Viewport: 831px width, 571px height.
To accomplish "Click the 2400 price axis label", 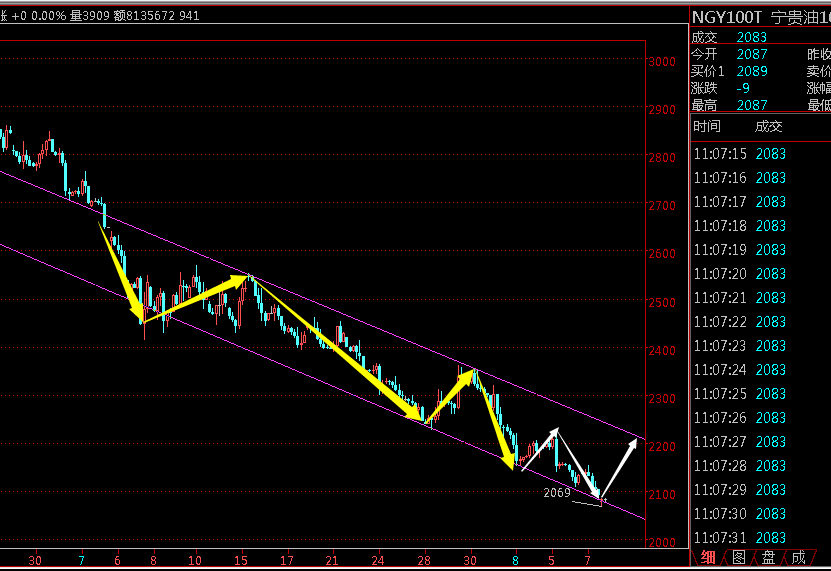I will tap(662, 350).
